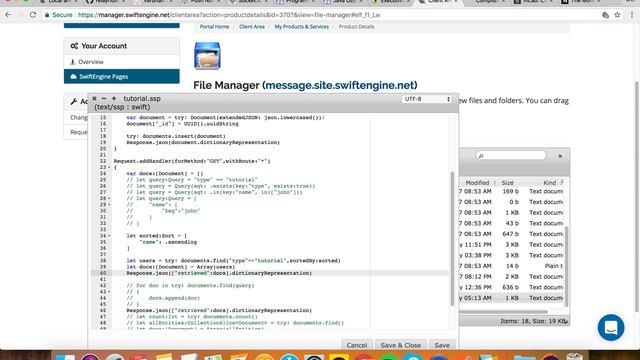Select the file row sized 647 b
The height and width of the screenshot is (360, 640).
[x=511, y=234]
